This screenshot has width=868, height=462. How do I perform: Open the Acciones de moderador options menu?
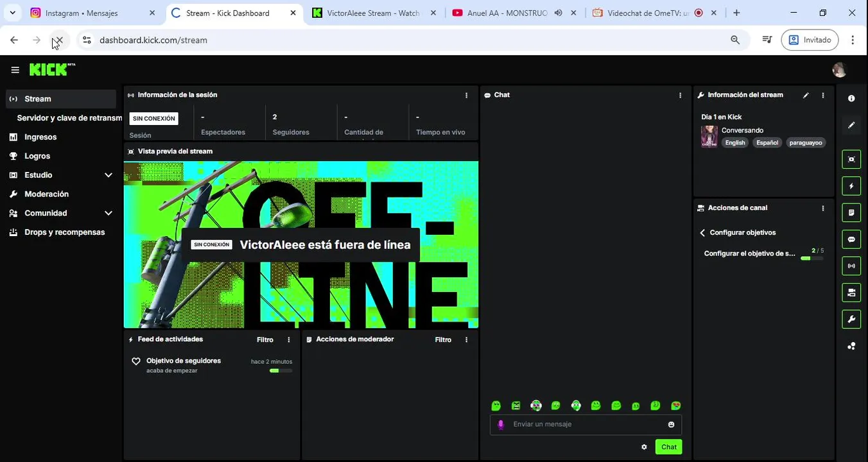pyautogui.click(x=467, y=339)
